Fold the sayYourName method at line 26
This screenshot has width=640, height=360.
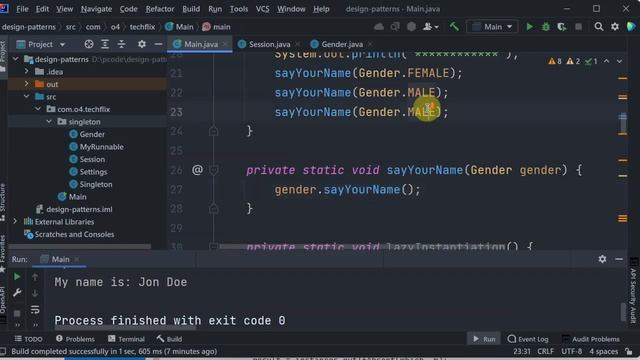click(x=213, y=170)
